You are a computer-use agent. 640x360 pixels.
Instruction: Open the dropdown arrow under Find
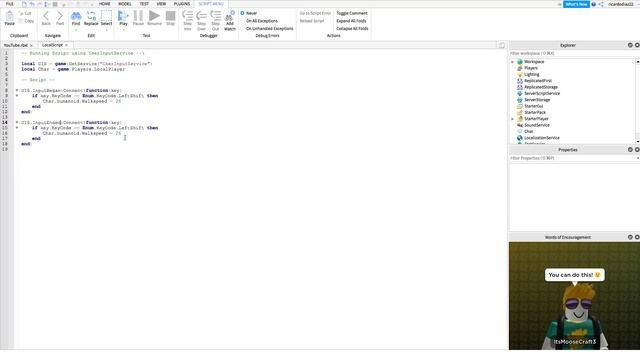(76, 30)
